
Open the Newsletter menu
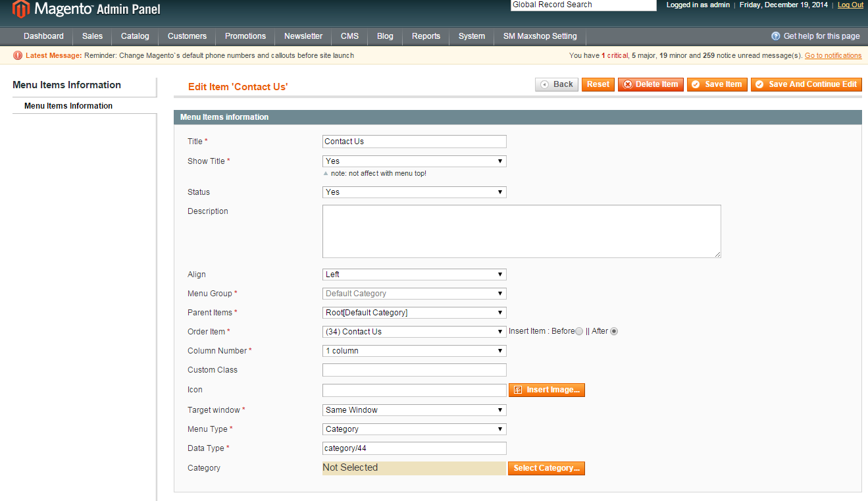tap(303, 36)
